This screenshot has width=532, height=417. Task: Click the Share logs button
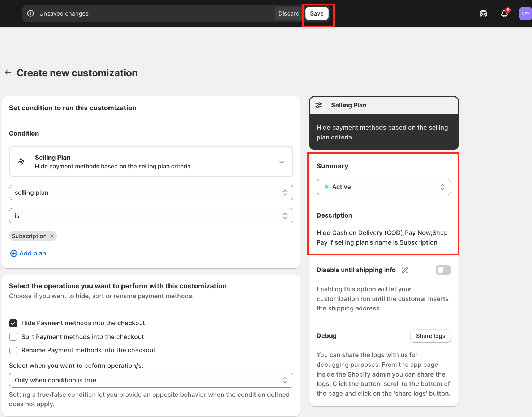[430, 336]
